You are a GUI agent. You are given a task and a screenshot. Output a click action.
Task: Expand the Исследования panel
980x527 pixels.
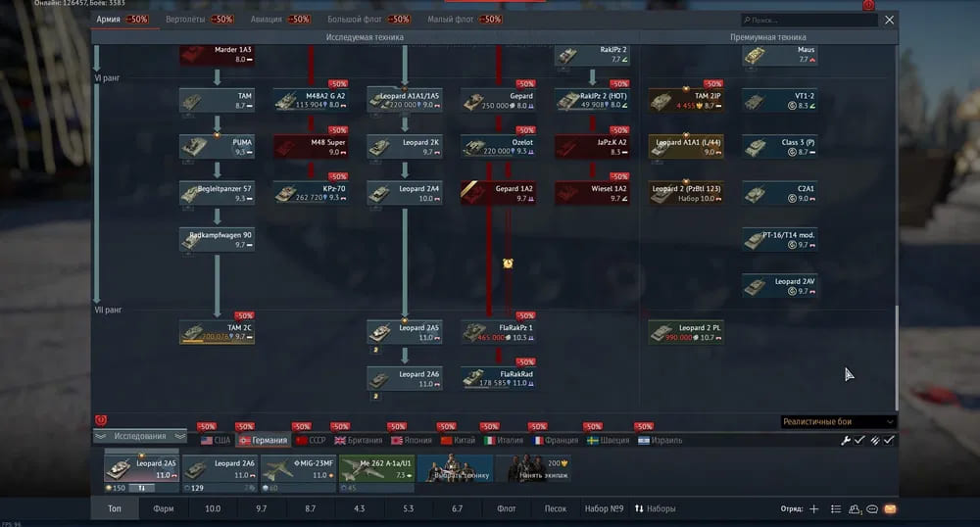coord(139,436)
